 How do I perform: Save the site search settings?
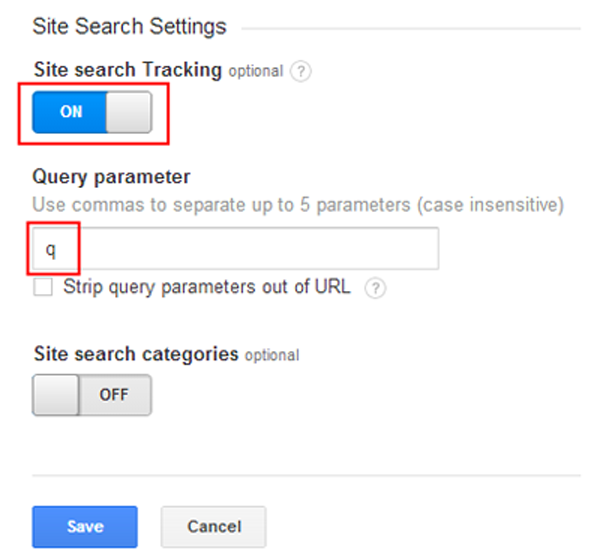tap(85, 527)
